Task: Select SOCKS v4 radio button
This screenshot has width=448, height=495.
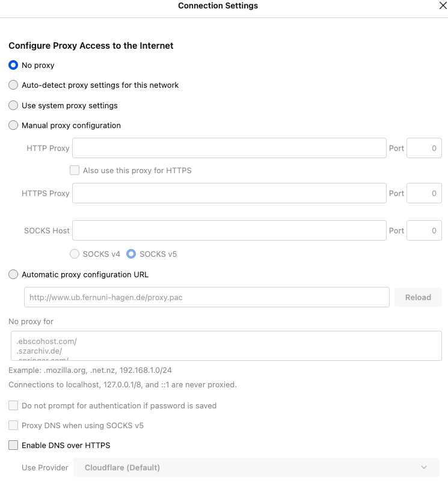Action: (x=75, y=254)
